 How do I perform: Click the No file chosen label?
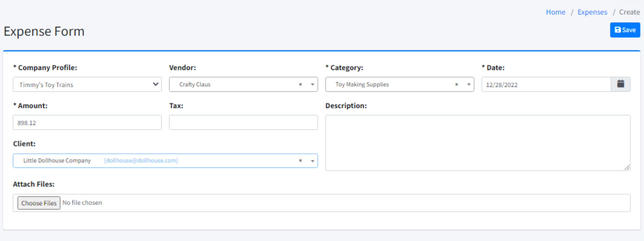pos(82,202)
